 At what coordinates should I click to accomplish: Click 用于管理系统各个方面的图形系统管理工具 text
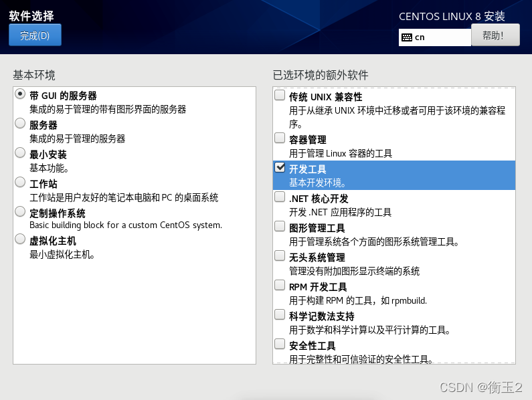point(374,241)
